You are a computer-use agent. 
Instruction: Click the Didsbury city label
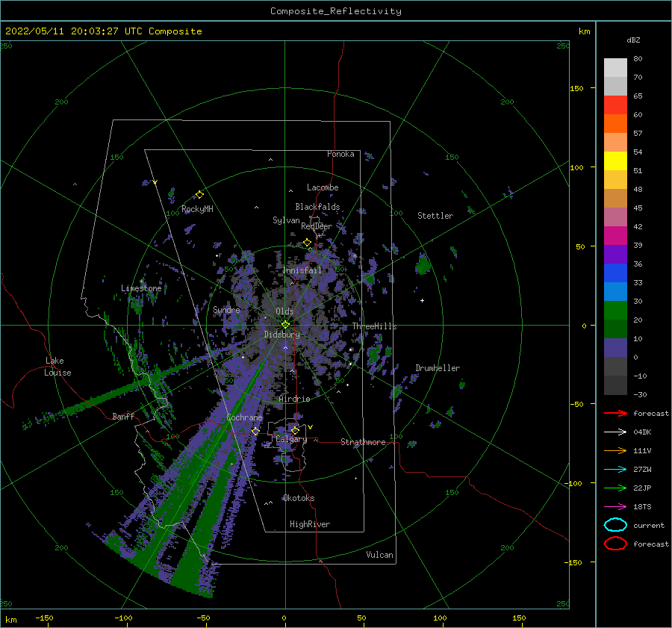[x=282, y=335]
